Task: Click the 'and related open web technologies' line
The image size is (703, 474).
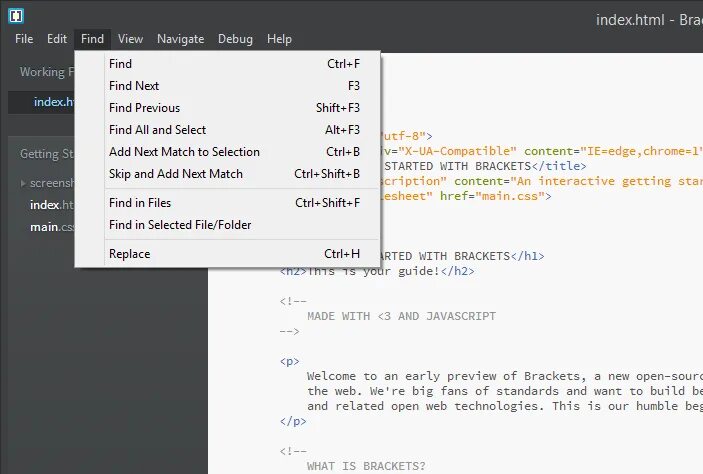Action: tap(505, 406)
